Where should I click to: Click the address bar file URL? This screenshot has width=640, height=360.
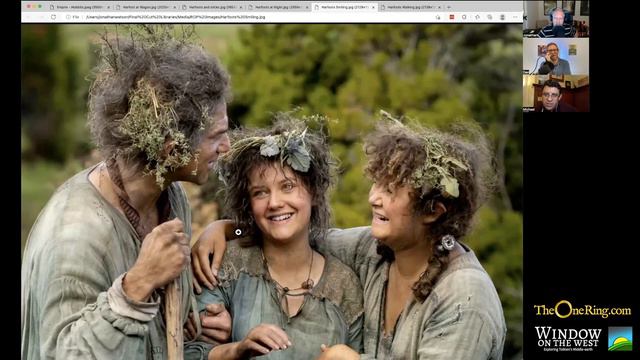[x=176, y=17]
